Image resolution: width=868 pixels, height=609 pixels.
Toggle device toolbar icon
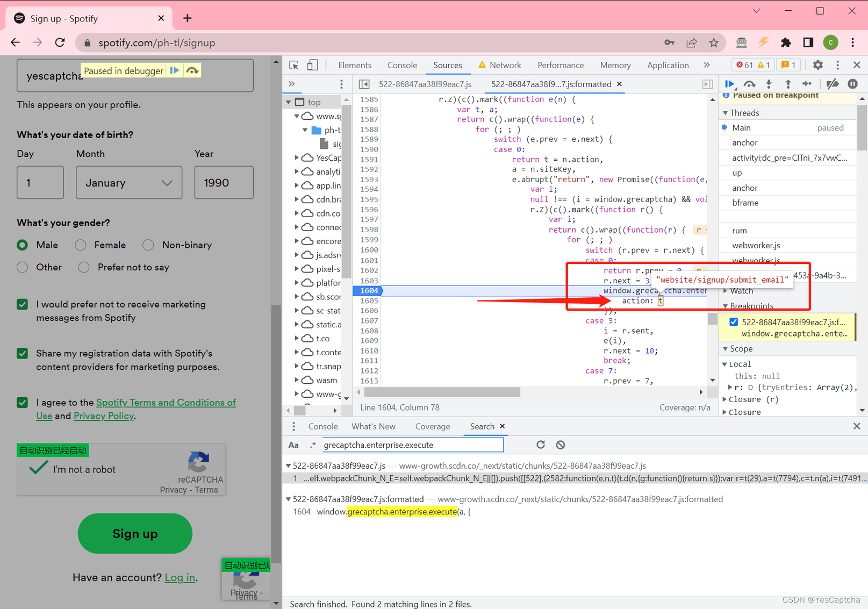point(312,65)
